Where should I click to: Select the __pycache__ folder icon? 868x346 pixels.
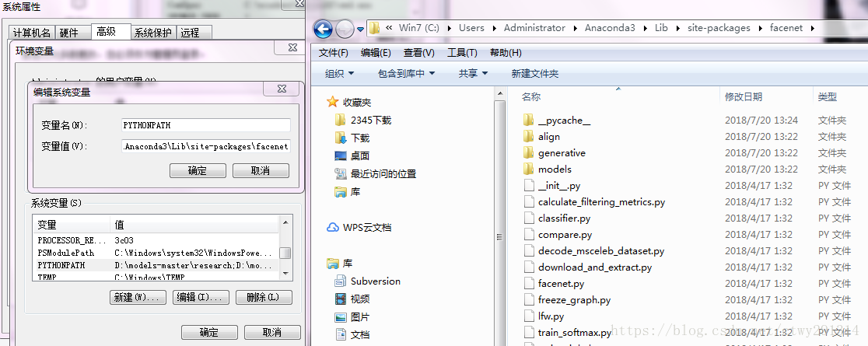pyautogui.click(x=528, y=121)
